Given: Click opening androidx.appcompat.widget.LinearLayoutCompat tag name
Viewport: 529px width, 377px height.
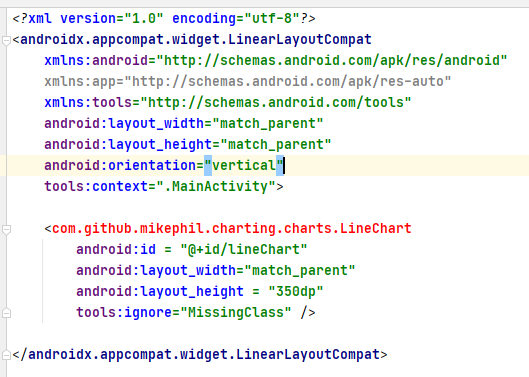Looking at the screenshot, I should tap(196, 39).
